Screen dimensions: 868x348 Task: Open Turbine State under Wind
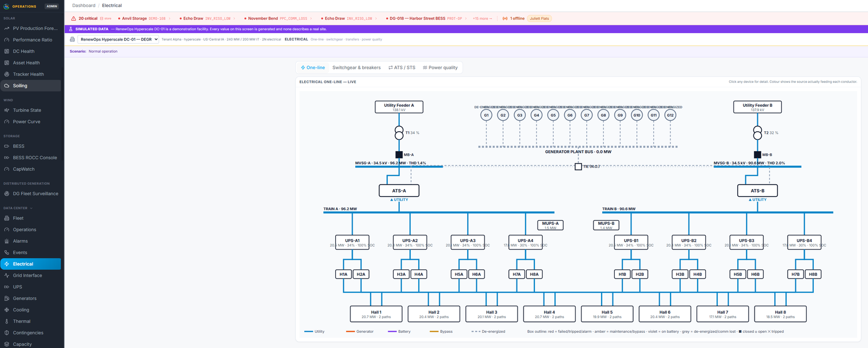[31, 110]
